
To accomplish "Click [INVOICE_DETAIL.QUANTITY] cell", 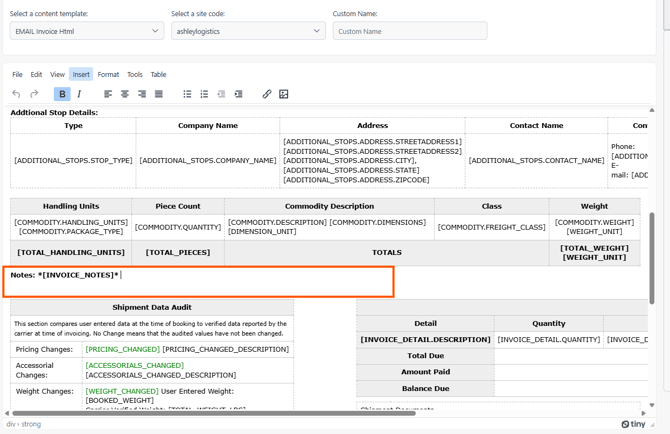I will point(549,340).
